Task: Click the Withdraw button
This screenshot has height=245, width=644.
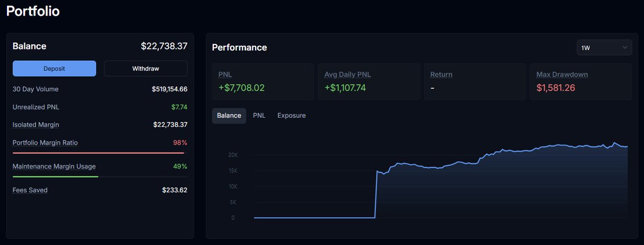Action: (x=146, y=69)
